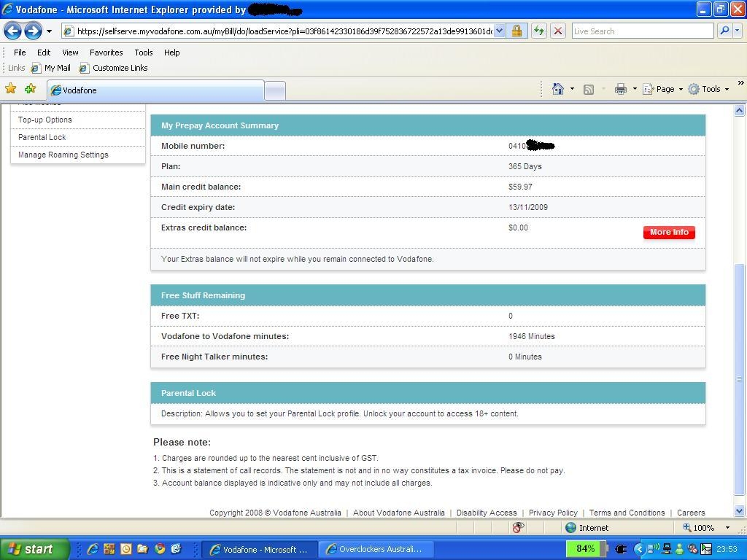Click the Print icon
This screenshot has width=747, height=560.
(621, 89)
